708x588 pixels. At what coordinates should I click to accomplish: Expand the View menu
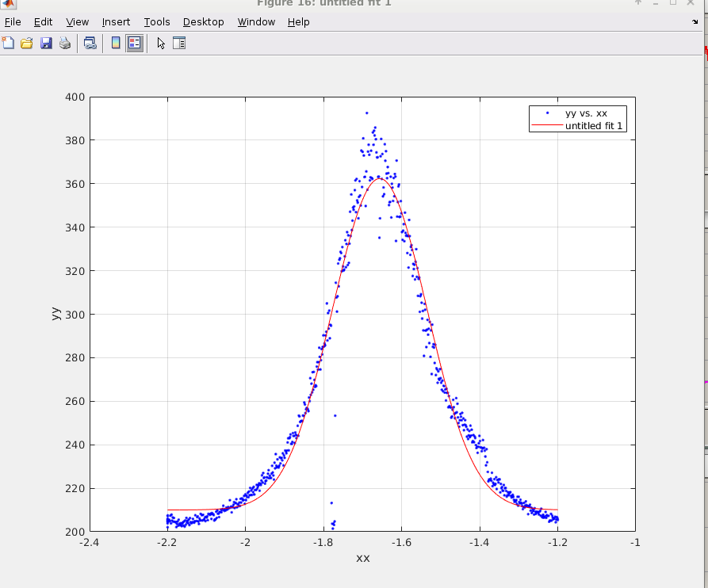pyautogui.click(x=78, y=22)
